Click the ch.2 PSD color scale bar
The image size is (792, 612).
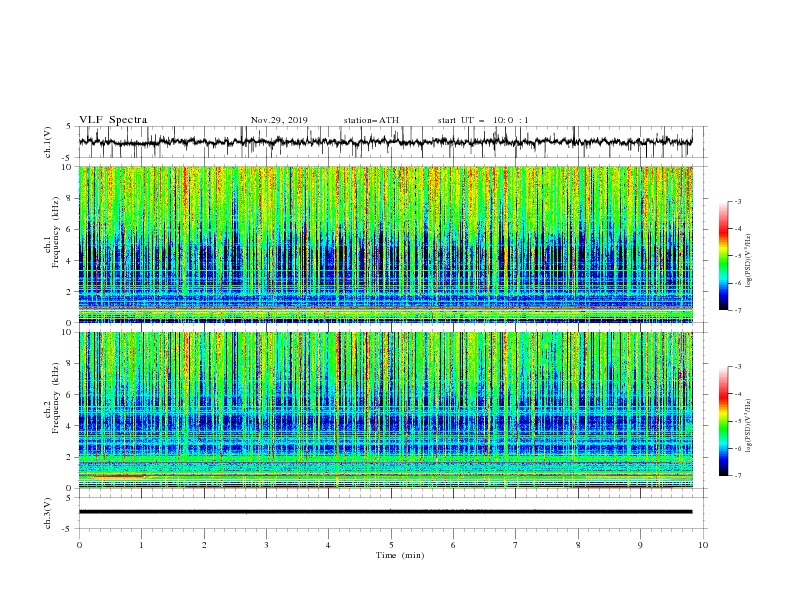(x=723, y=421)
